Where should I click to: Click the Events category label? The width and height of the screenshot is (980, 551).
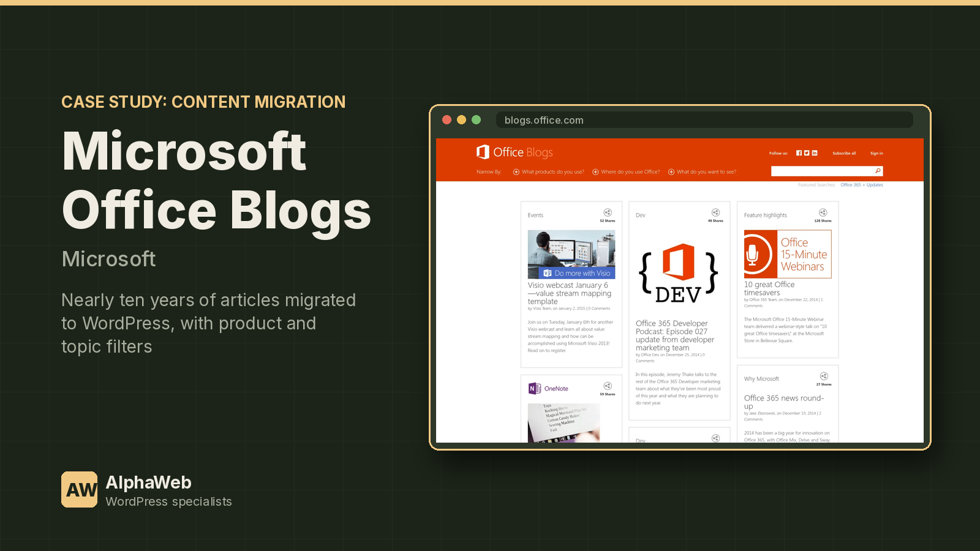click(x=535, y=216)
